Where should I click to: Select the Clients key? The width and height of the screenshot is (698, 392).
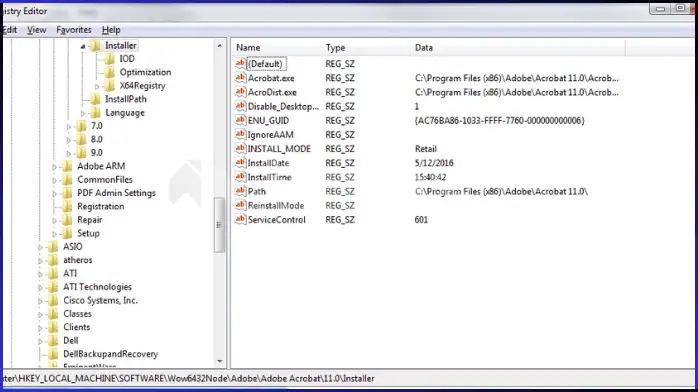[x=77, y=327]
